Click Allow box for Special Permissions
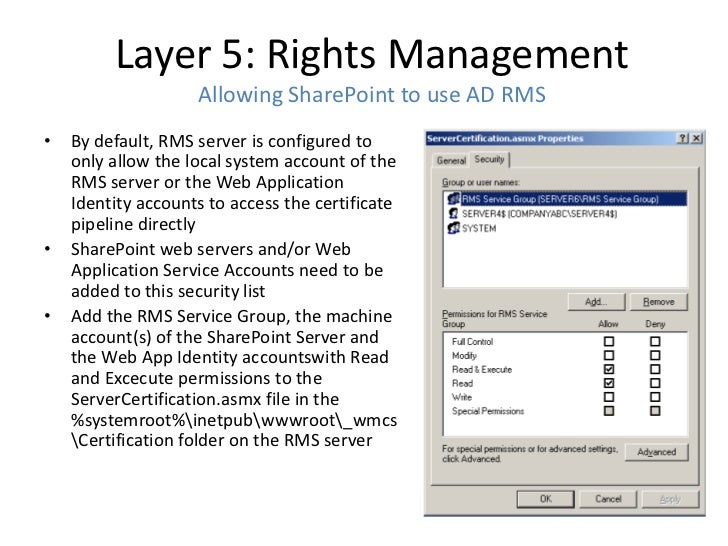The width and height of the screenshot is (728, 546). point(609,411)
